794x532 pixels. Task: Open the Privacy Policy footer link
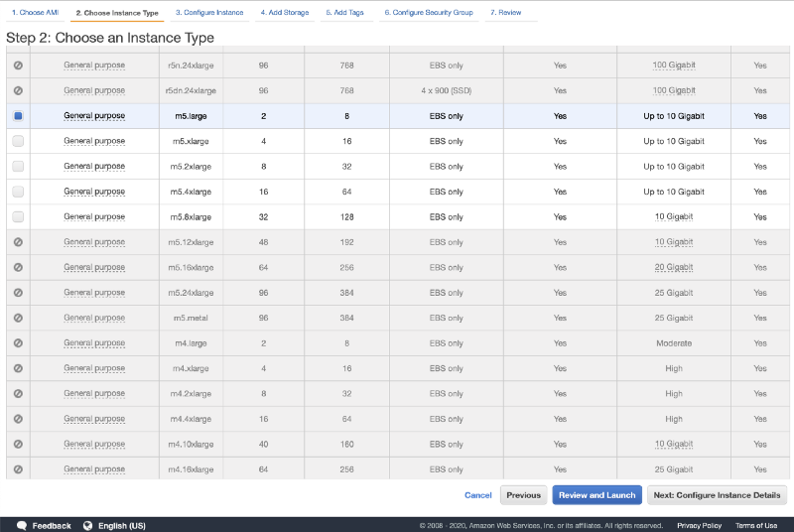tap(699, 525)
